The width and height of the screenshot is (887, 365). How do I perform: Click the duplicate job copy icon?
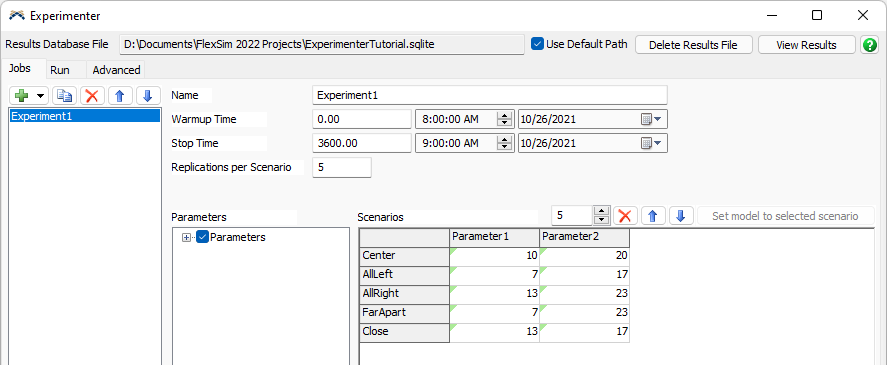(x=64, y=96)
